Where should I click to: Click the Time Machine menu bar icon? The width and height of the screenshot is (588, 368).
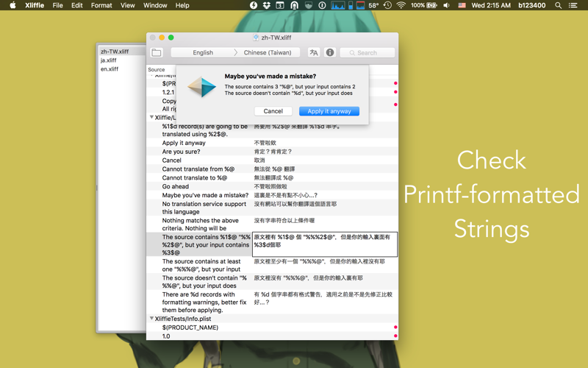pos(387,5)
